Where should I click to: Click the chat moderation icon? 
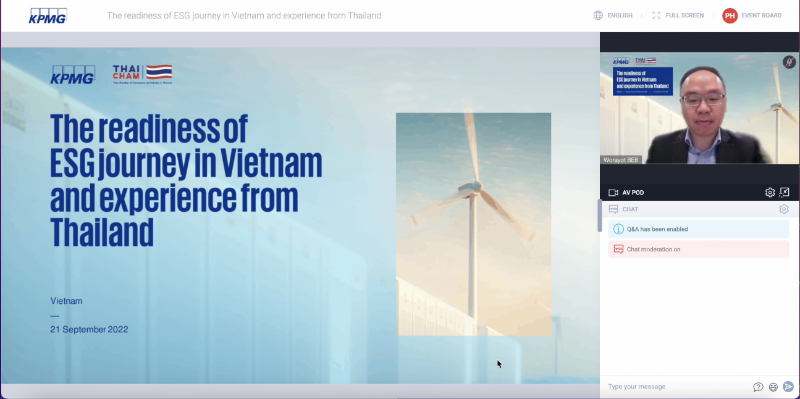[618, 249]
